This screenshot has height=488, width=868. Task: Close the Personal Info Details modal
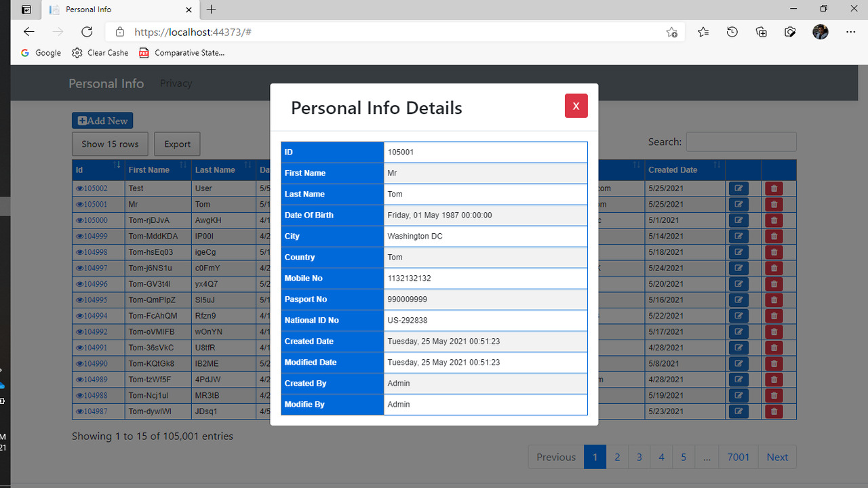point(576,106)
